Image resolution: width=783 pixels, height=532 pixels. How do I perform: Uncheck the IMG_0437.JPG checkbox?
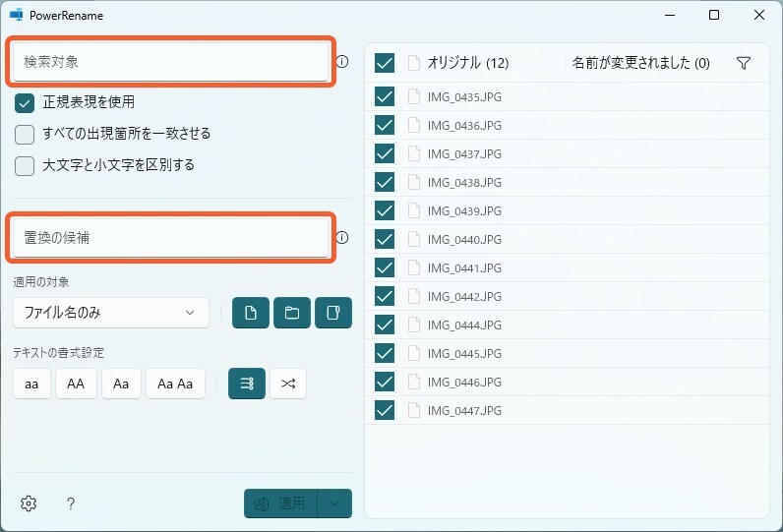coord(385,153)
